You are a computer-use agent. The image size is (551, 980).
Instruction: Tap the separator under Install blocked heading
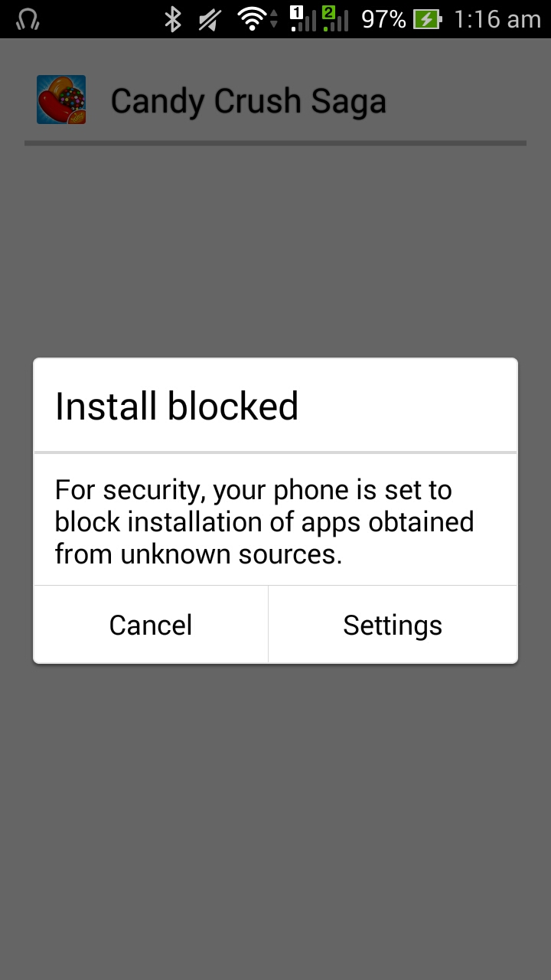click(275, 452)
